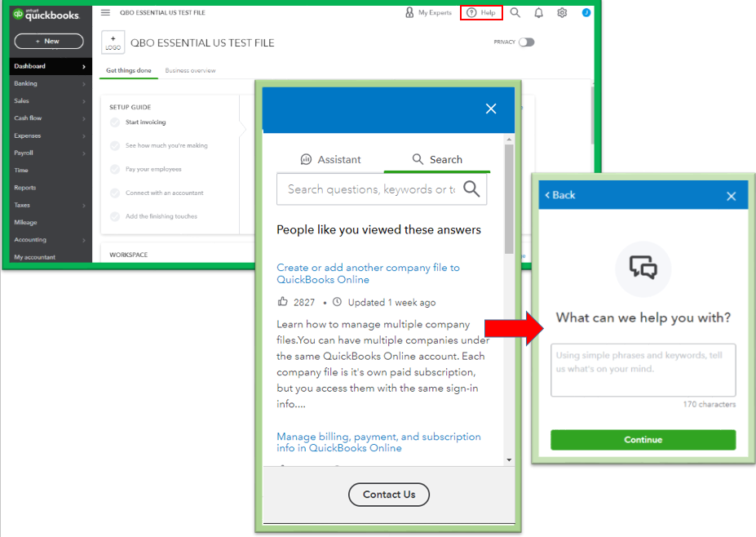Click the help panel scrollbar down arrow
The width and height of the screenshot is (756, 537).
(x=509, y=459)
